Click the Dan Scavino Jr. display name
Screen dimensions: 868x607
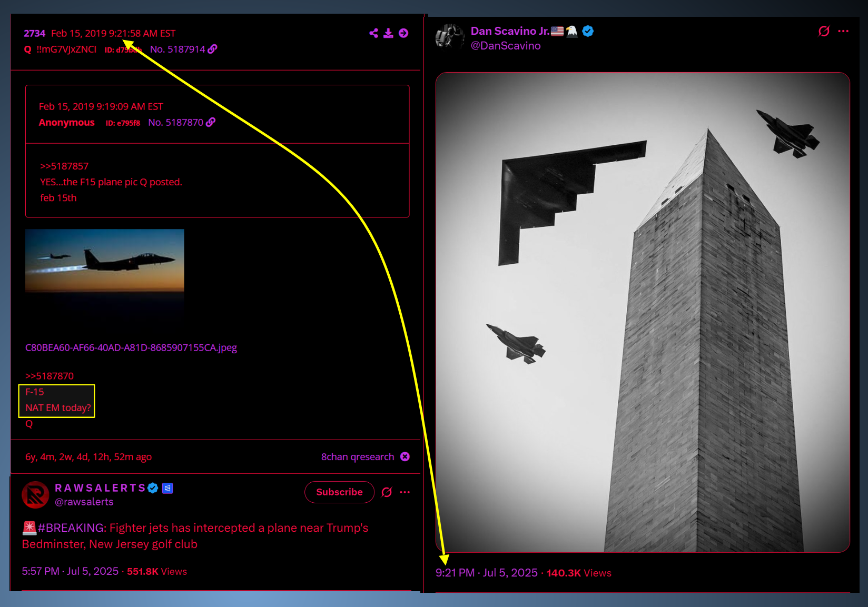tap(510, 31)
